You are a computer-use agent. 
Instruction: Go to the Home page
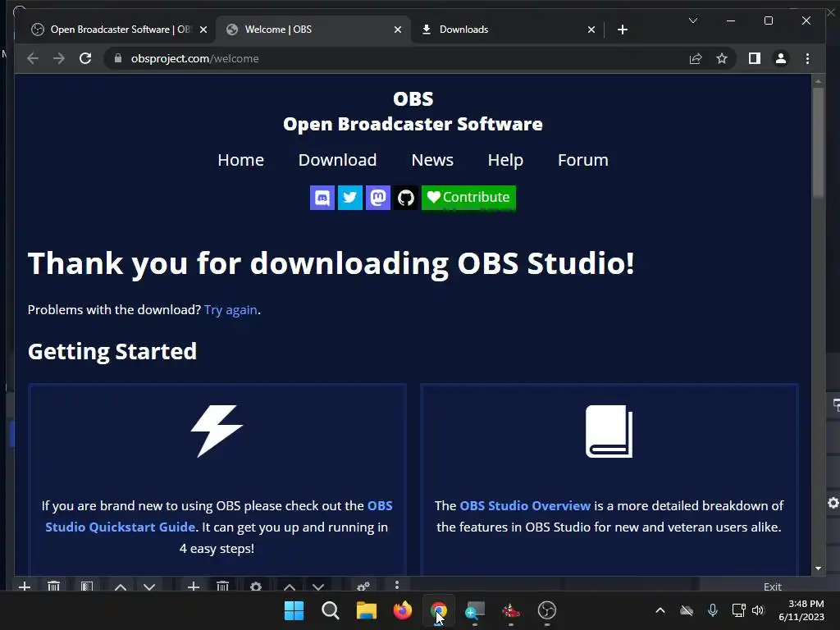(x=240, y=160)
